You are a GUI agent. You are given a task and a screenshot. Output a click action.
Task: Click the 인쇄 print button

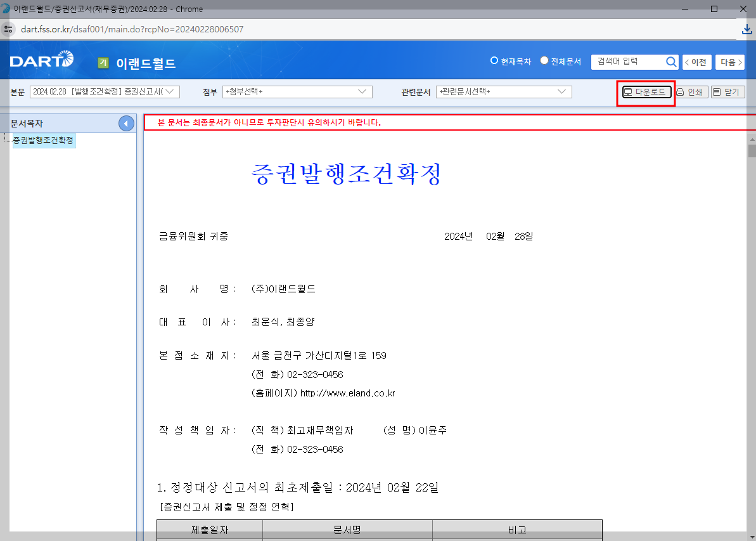point(690,92)
